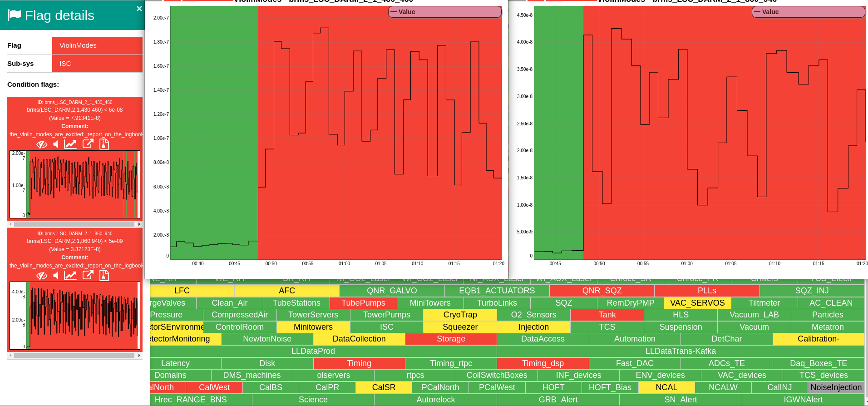Mute sound for brms_LSC_DARM_2_1_860_940 flag
Image resolution: width=868 pixels, height=406 pixels.
tap(55, 276)
